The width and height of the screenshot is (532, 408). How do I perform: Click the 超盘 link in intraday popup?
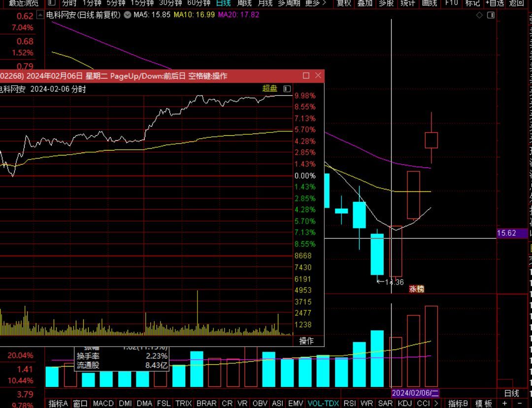[x=270, y=89]
